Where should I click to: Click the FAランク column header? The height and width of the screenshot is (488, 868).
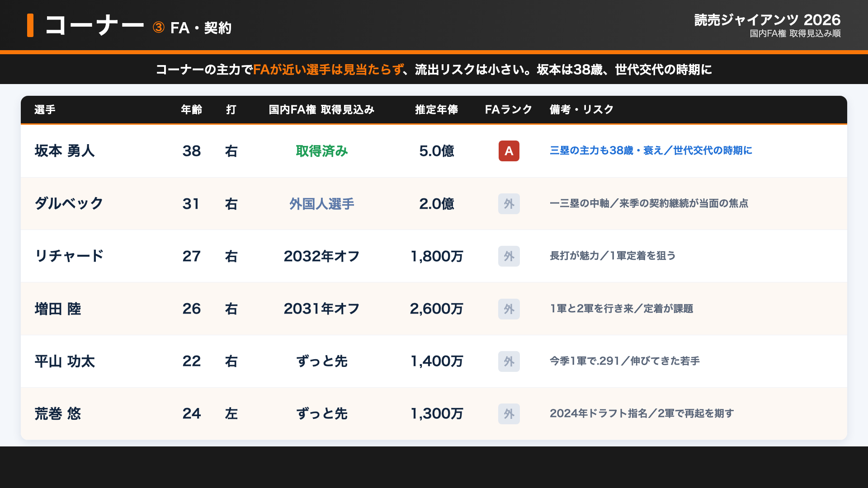509,110
